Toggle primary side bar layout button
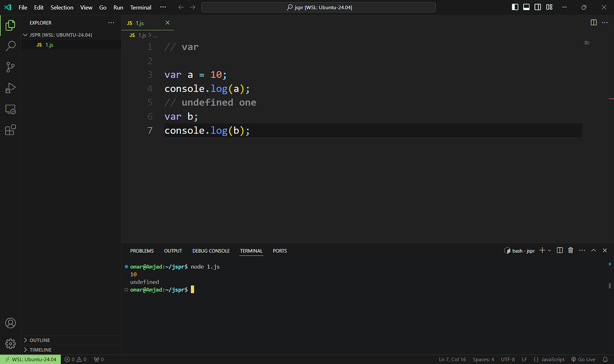The width and height of the screenshot is (614, 364). click(515, 7)
